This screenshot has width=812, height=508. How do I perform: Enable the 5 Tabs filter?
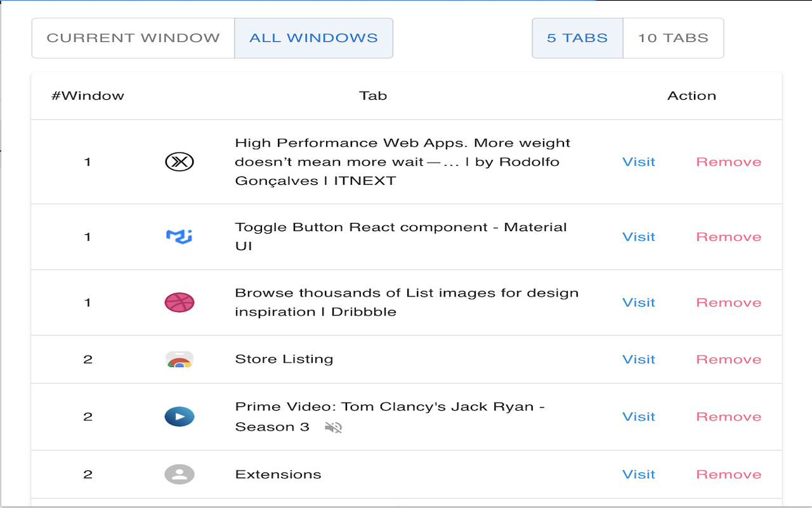pyautogui.click(x=577, y=37)
